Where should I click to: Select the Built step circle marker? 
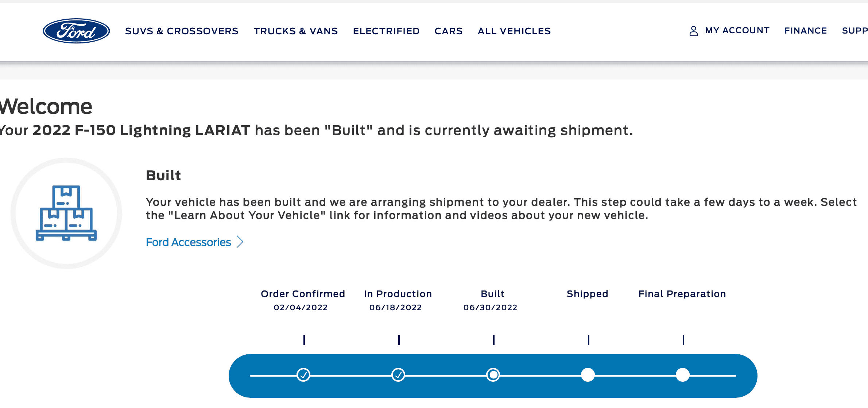click(493, 375)
